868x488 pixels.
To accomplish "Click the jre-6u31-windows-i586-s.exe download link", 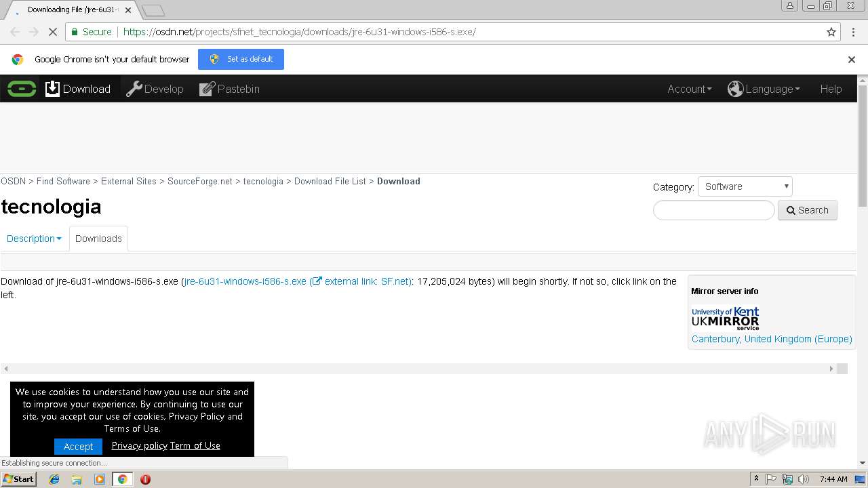I will pyautogui.click(x=245, y=281).
